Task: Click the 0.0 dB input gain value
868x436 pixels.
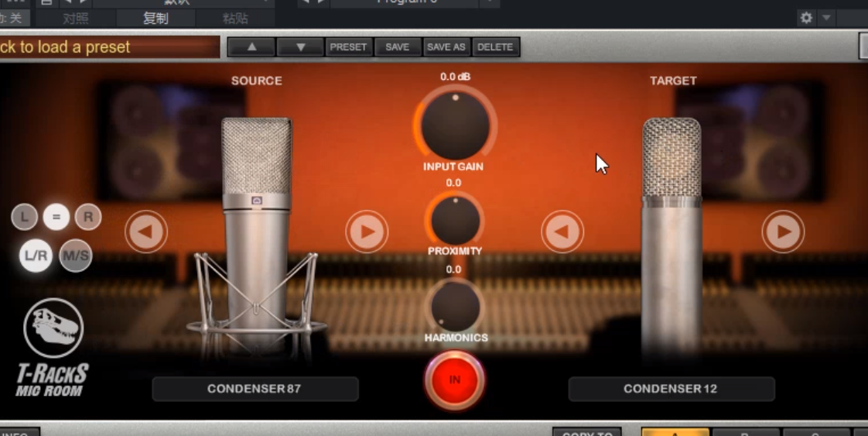Action: point(455,77)
